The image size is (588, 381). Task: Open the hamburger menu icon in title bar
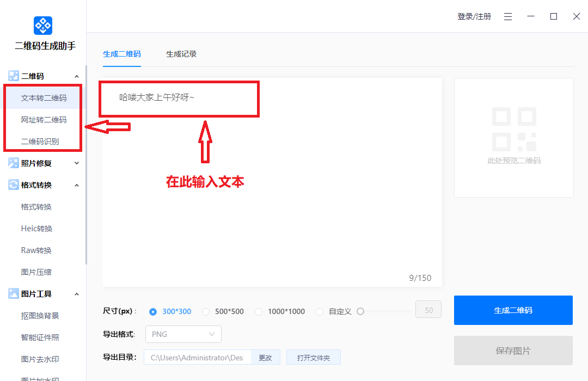pyautogui.click(x=508, y=17)
